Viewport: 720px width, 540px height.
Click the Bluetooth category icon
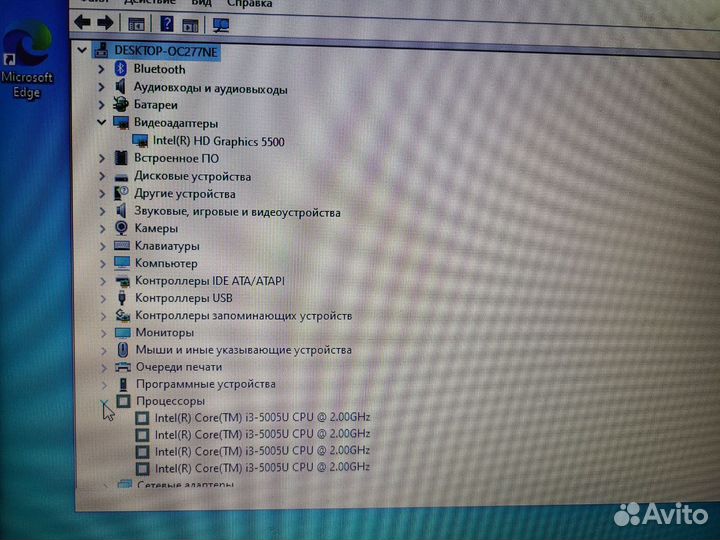[x=121, y=69]
